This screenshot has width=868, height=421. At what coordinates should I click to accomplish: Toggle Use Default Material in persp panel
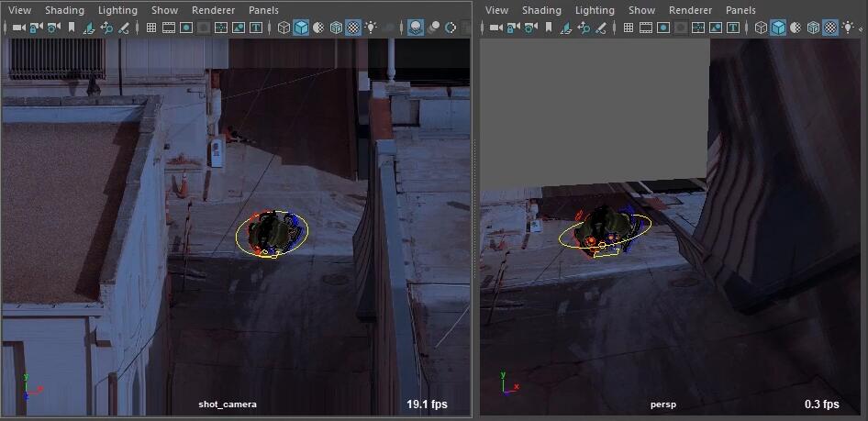[x=796, y=28]
